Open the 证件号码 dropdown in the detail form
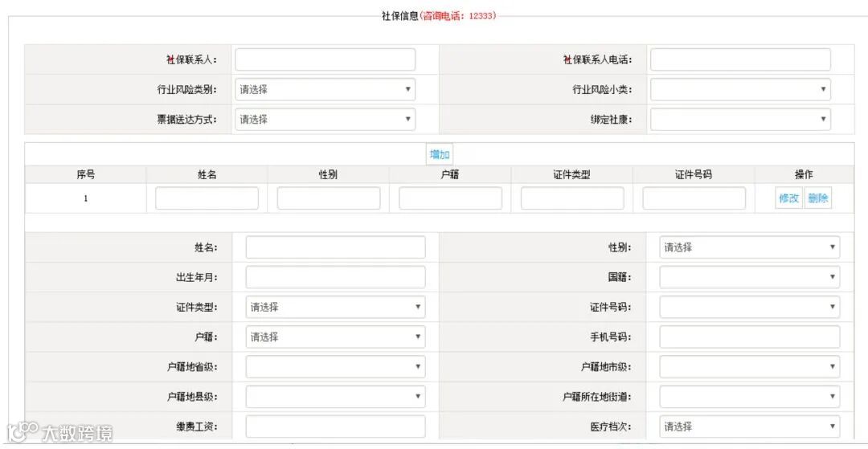 pyautogui.click(x=750, y=308)
